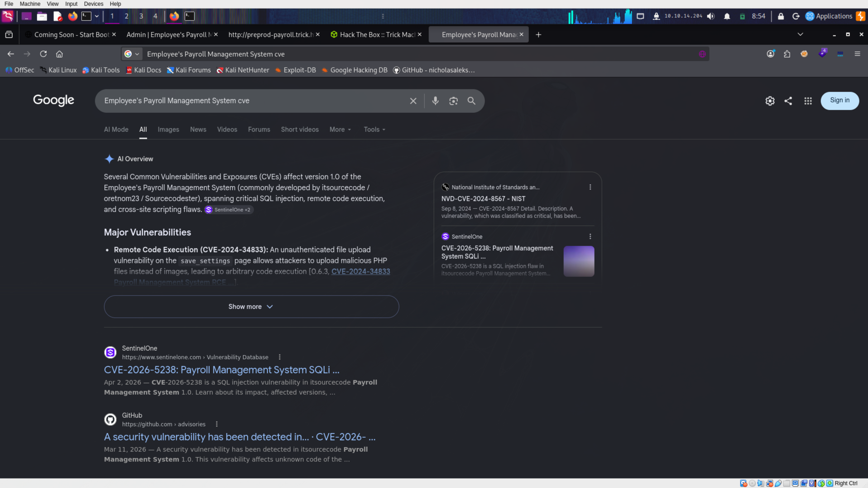
Task: Open the options menu for the GitHub advisories result
Action: (x=216, y=425)
